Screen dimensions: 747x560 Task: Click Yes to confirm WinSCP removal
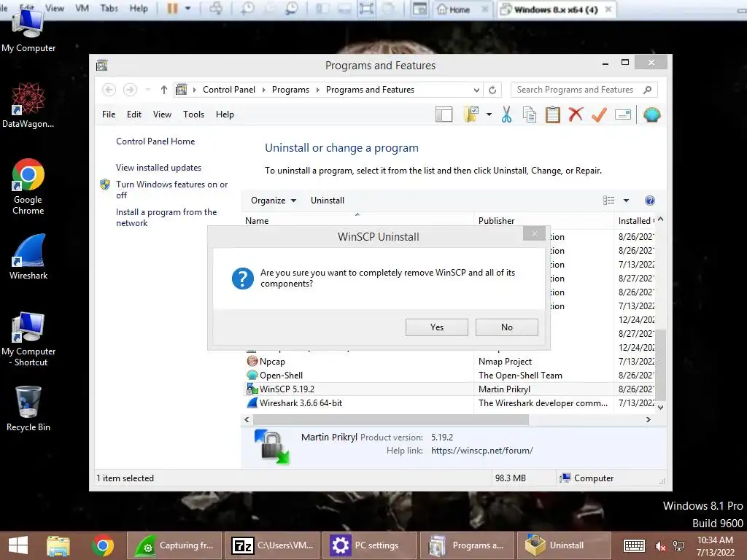pyautogui.click(x=436, y=327)
